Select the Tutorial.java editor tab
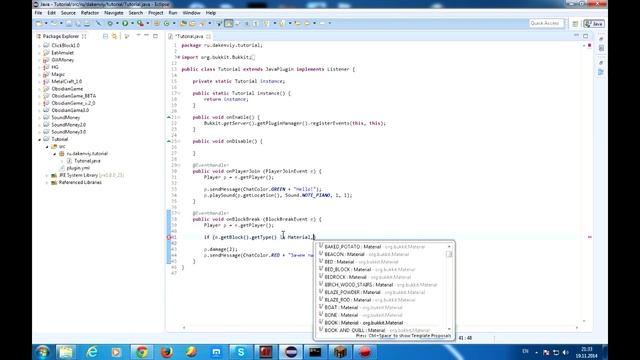This screenshot has height=360, width=640. 190,36
